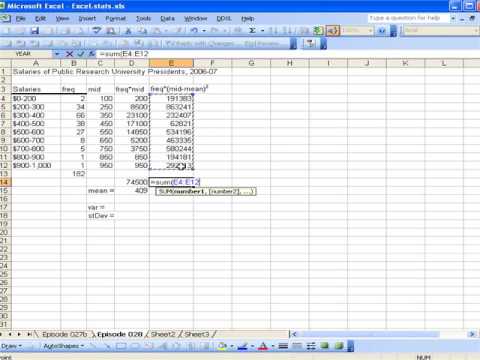The height and width of the screenshot is (360, 480).
Task: Click the Undo arrow icon
Action: [194, 31]
